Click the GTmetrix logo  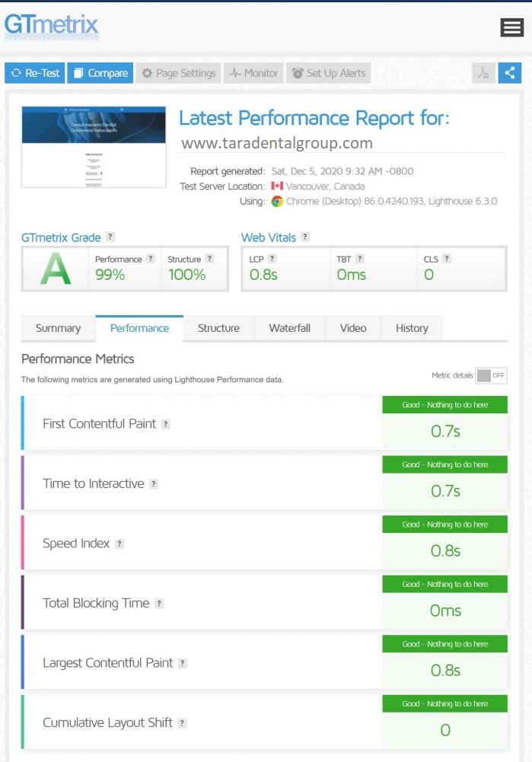[52, 25]
